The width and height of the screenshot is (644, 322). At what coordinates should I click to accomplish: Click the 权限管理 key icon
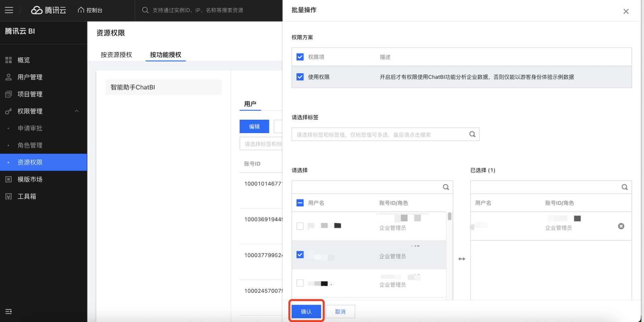8,111
